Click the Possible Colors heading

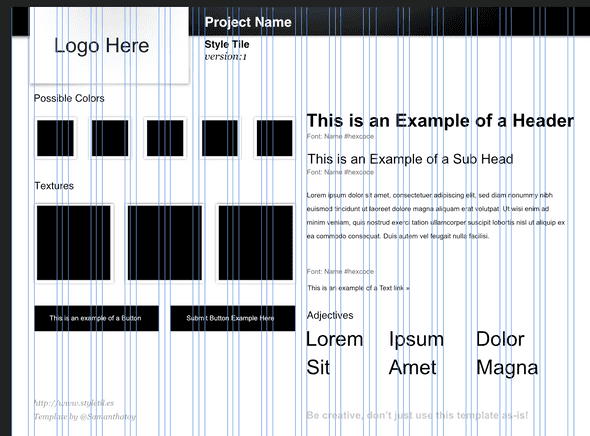[x=69, y=98]
